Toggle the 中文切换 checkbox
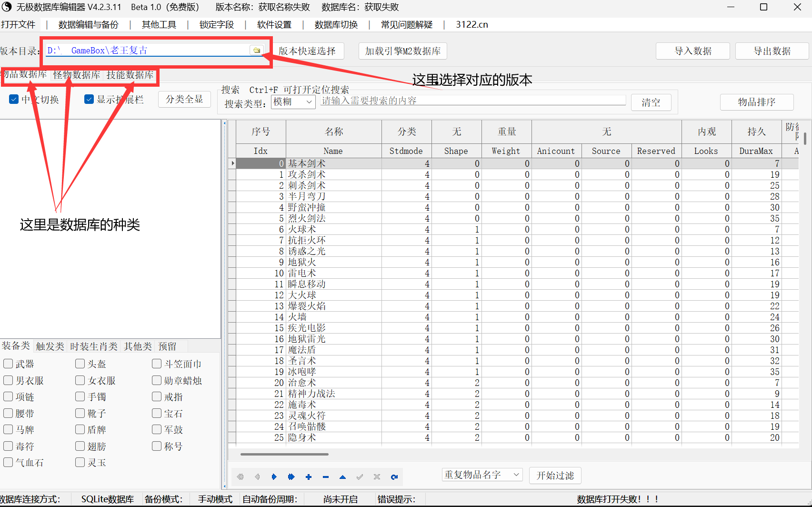Viewport: 812px width, 507px height. (x=14, y=99)
